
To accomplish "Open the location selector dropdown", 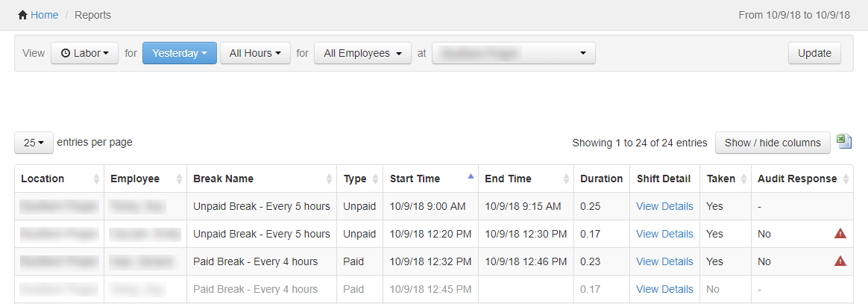I will click(514, 53).
